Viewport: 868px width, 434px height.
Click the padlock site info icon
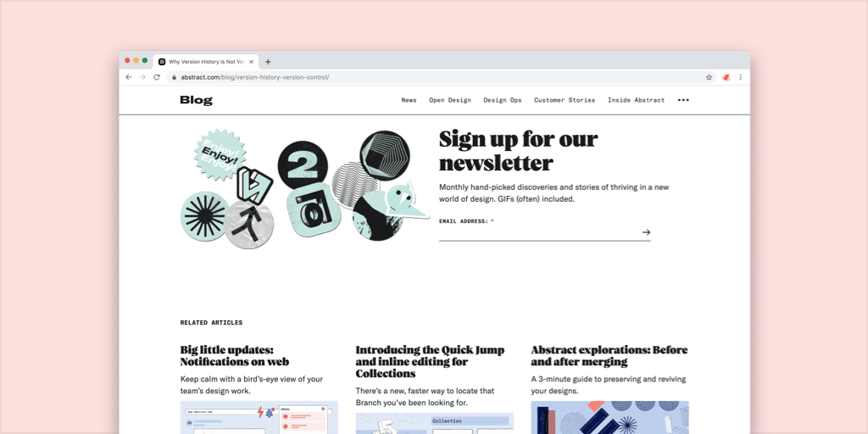click(174, 77)
